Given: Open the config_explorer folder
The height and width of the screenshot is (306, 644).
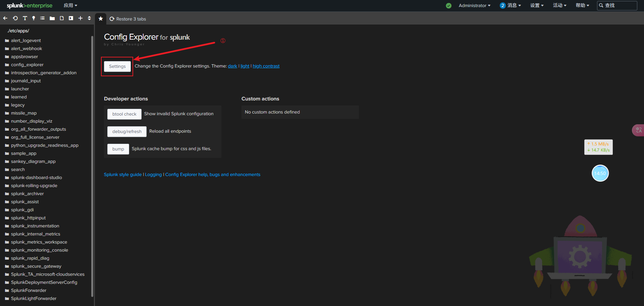Looking at the screenshot, I should (27, 65).
